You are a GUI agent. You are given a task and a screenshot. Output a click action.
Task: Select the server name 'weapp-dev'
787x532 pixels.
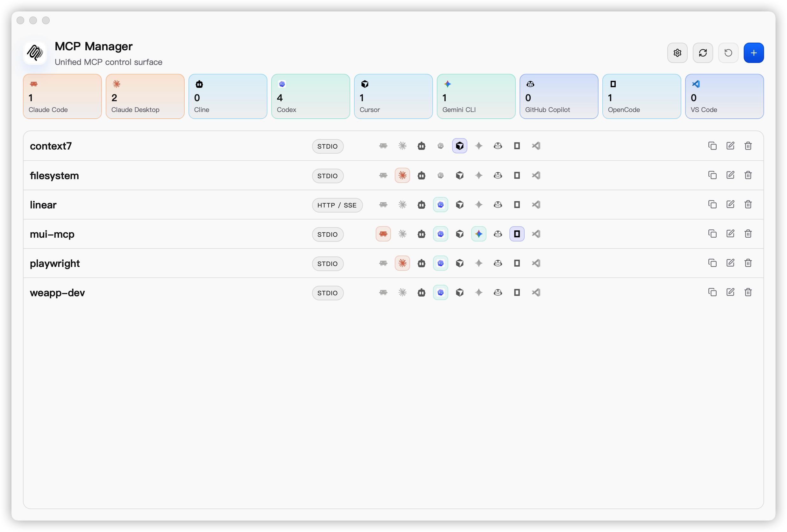coord(57,293)
